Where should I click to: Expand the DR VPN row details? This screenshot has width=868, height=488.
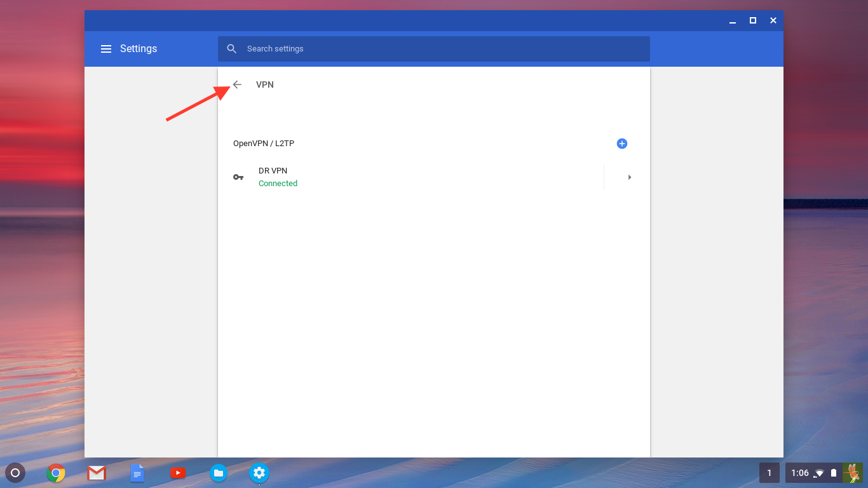tap(629, 177)
